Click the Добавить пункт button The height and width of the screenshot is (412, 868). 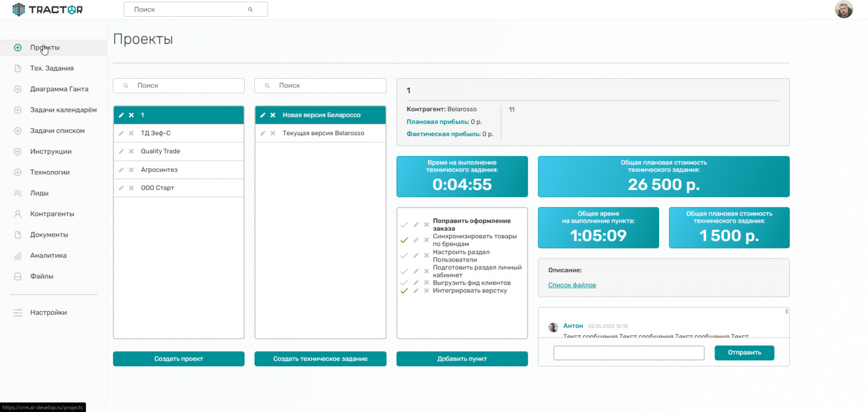coord(462,359)
